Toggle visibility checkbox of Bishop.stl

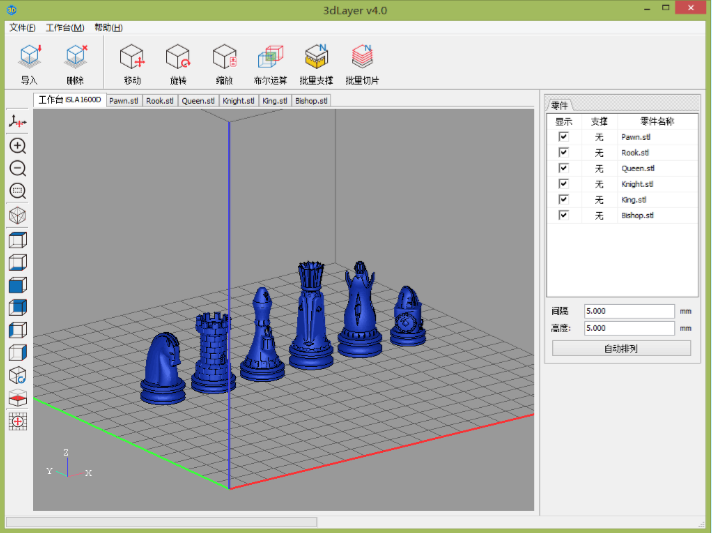[x=563, y=215]
